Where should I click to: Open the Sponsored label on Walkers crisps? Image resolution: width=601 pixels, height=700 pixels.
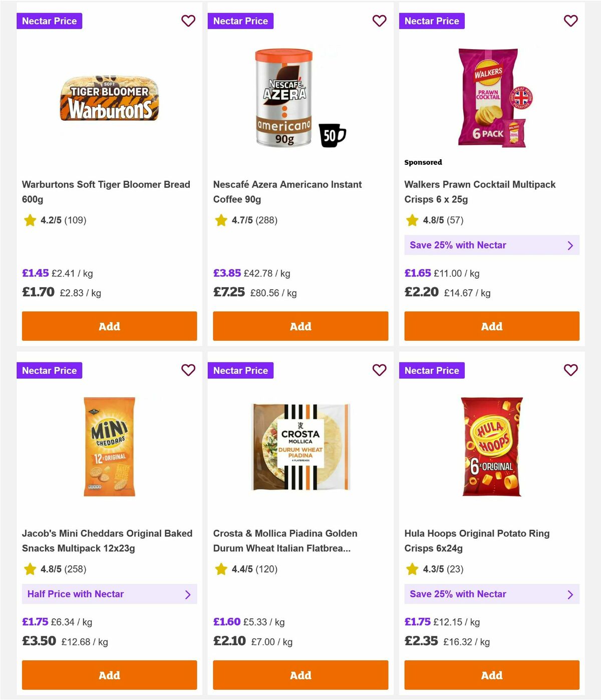click(x=423, y=162)
